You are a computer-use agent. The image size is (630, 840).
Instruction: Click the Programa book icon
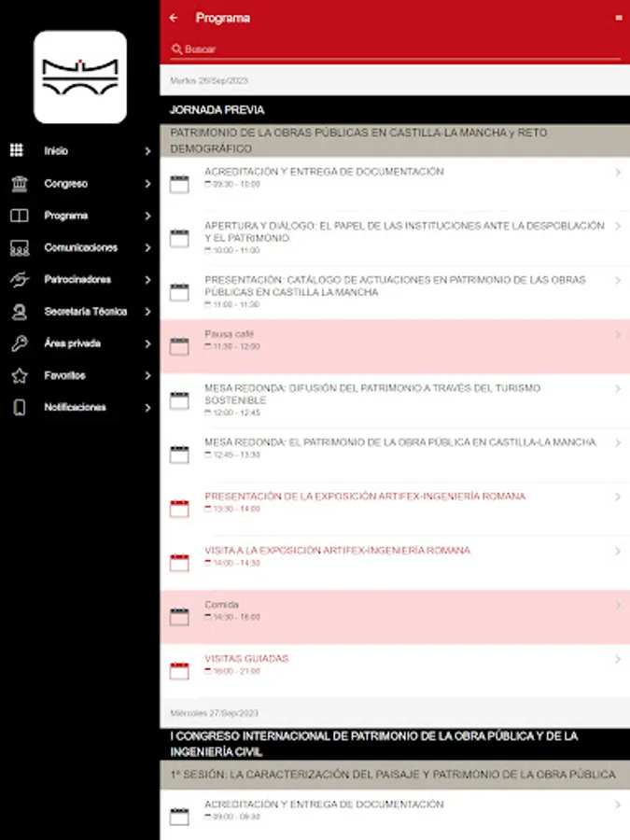click(20, 216)
